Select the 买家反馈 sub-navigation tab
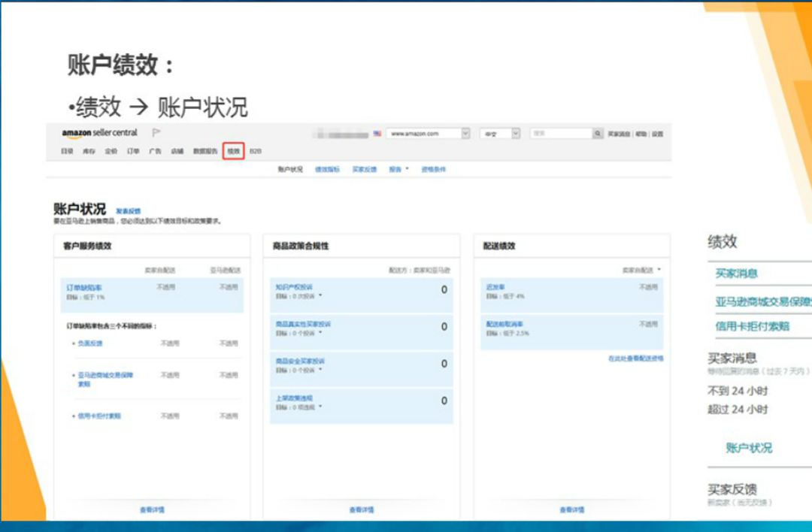The width and height of the screenshot is (812, 532). tap(365, 169)
